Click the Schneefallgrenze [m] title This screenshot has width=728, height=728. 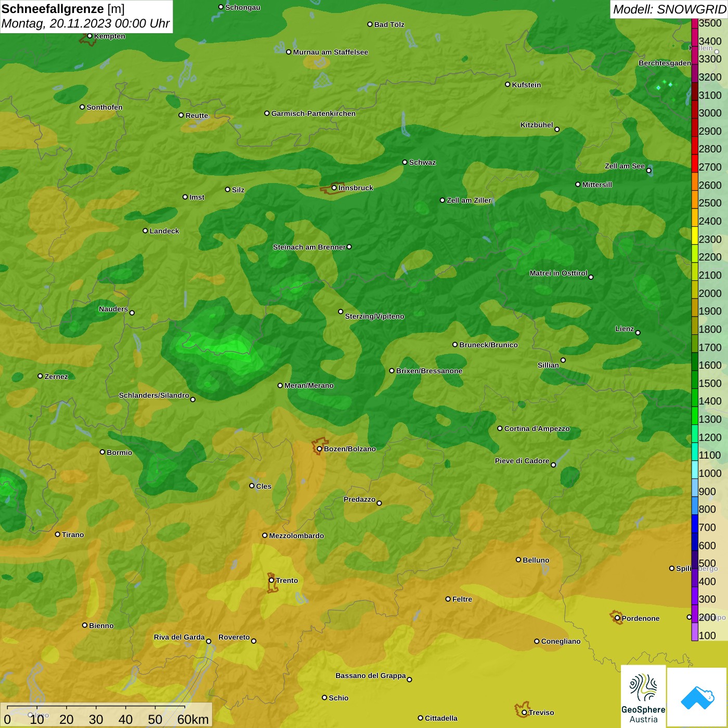63,9
